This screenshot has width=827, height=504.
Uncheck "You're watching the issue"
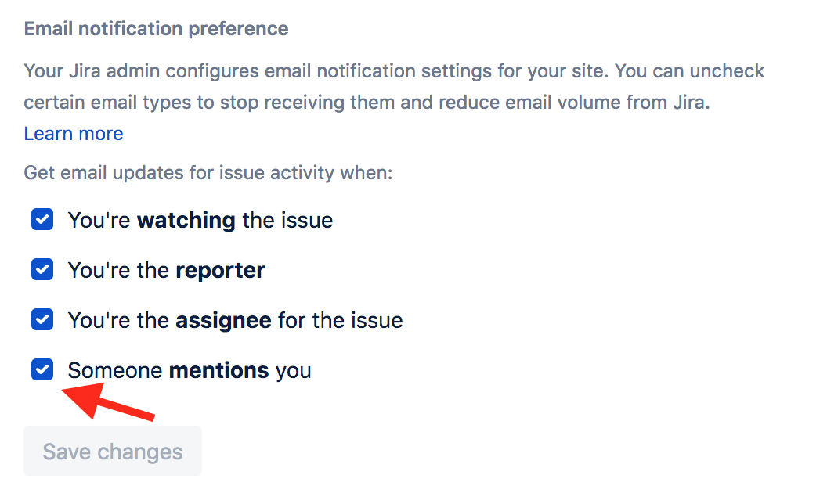[42, 219]
